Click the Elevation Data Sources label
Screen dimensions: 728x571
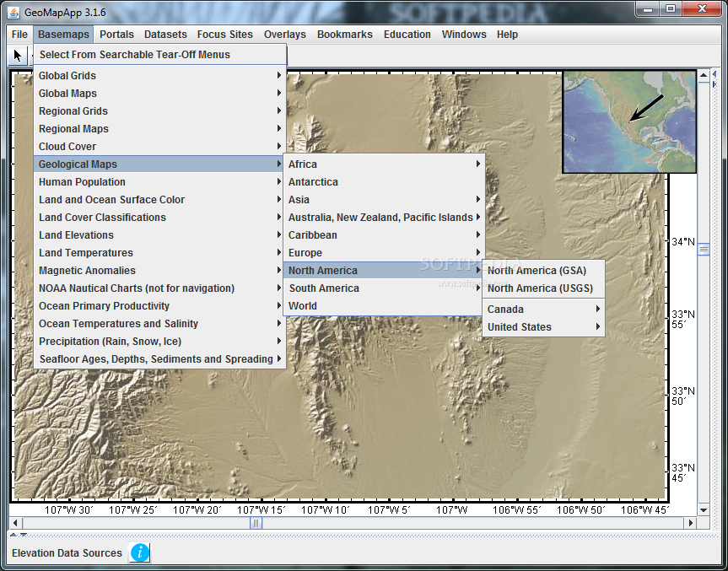pyautogui.click(x=67, y=553)
